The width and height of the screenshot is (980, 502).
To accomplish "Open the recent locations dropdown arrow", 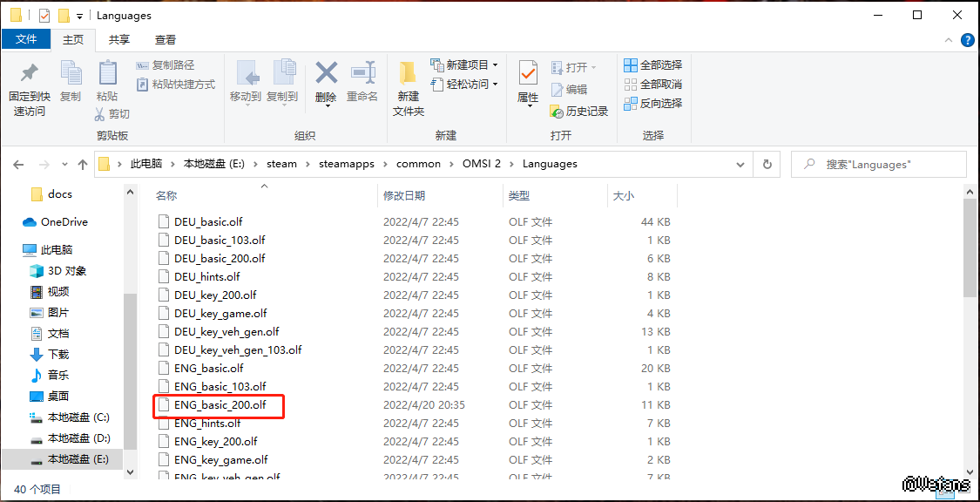I will 65,165.
